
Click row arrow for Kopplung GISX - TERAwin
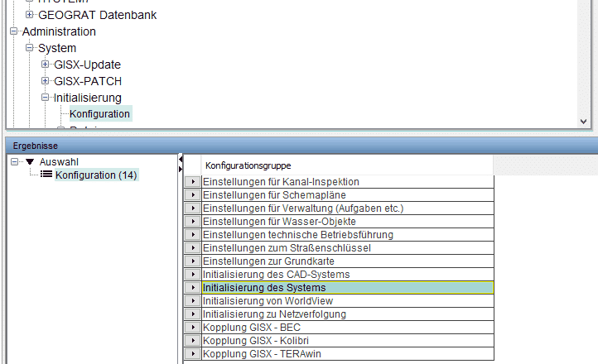[x=193, y=354]
